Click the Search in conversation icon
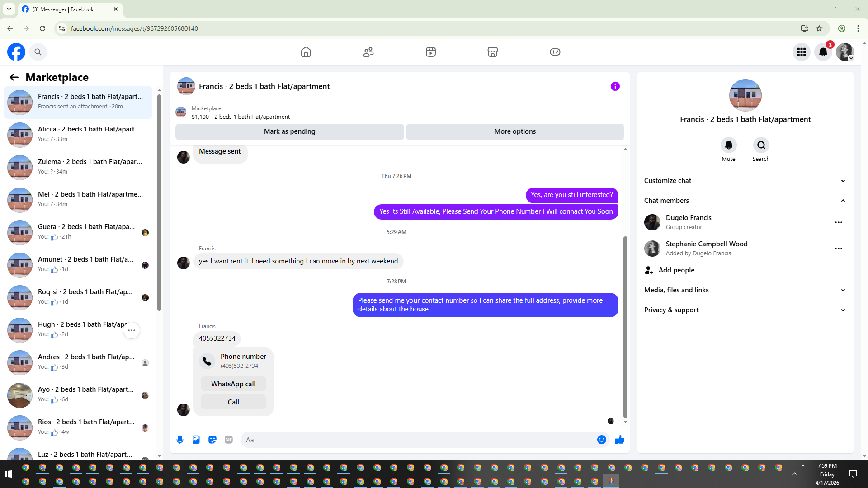The height and width of the screenshot is (488, 868). (x=761, y=145)
